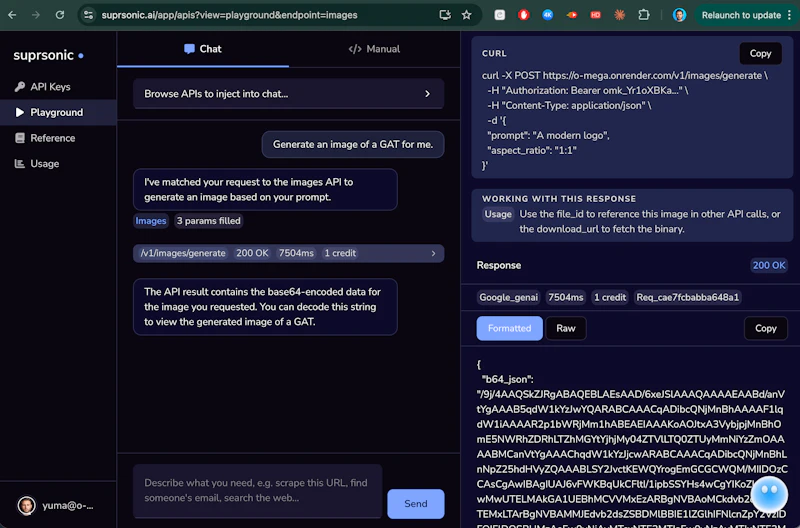Open Reference in the sidebar
800x528 pixels.
58,138
